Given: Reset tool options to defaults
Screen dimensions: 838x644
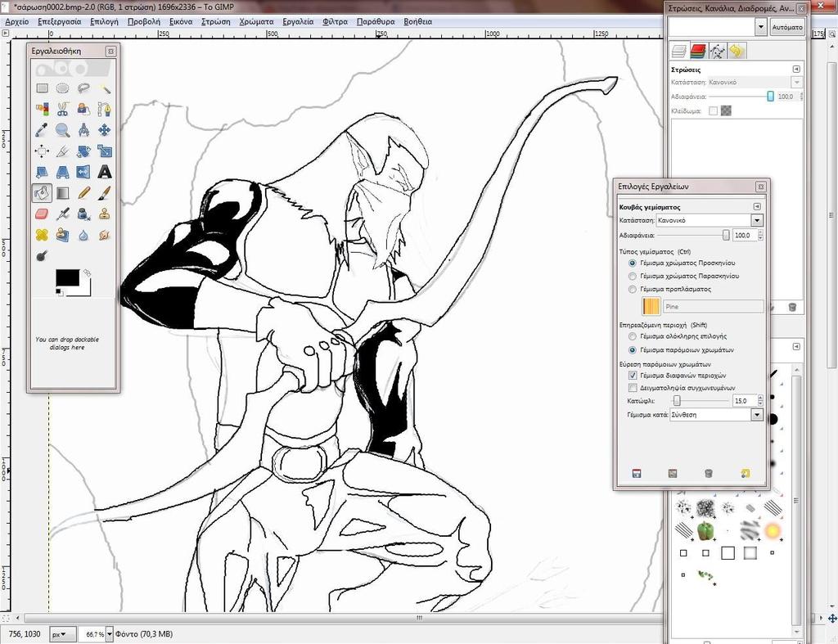Looking at the screenshot, I should point(745,474).
